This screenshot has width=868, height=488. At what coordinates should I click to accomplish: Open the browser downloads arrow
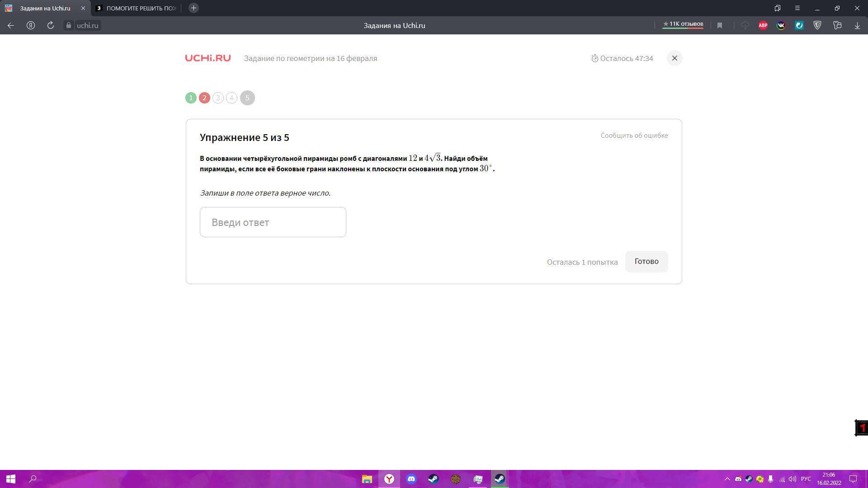(857, 26)
